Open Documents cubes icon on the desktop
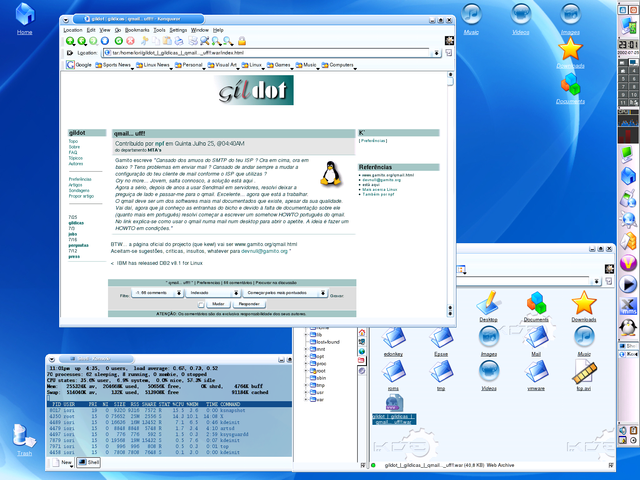The image size is (640, 480). click(570, 87)
